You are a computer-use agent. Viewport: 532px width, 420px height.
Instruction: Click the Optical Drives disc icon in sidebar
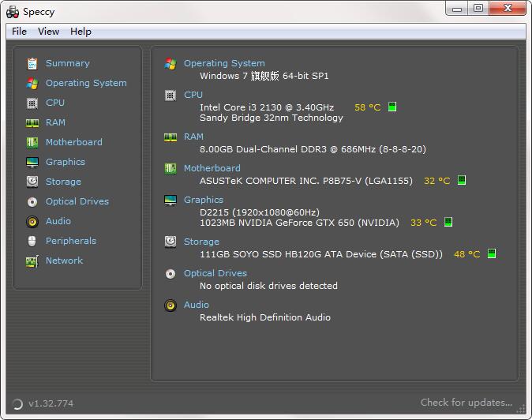pos(32,201)
